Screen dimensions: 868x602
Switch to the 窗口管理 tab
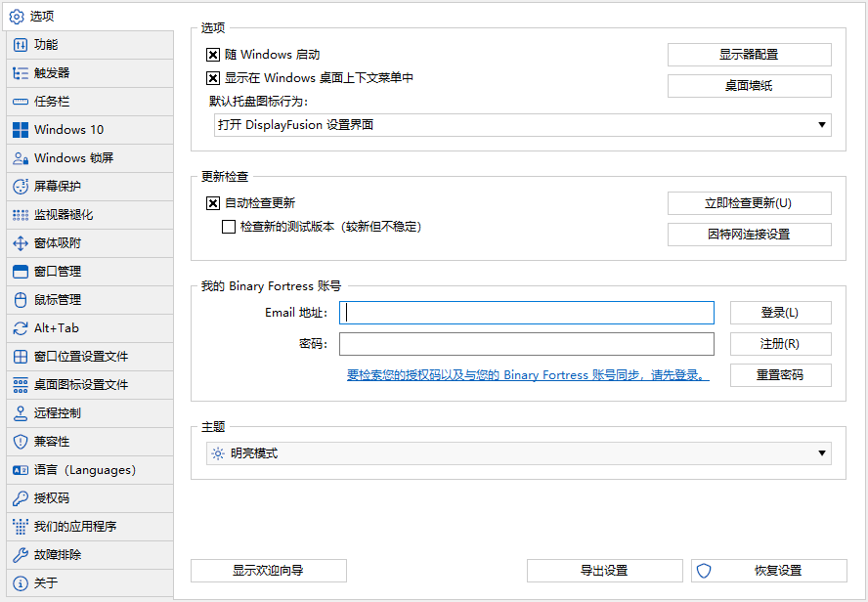pos(58,272)
